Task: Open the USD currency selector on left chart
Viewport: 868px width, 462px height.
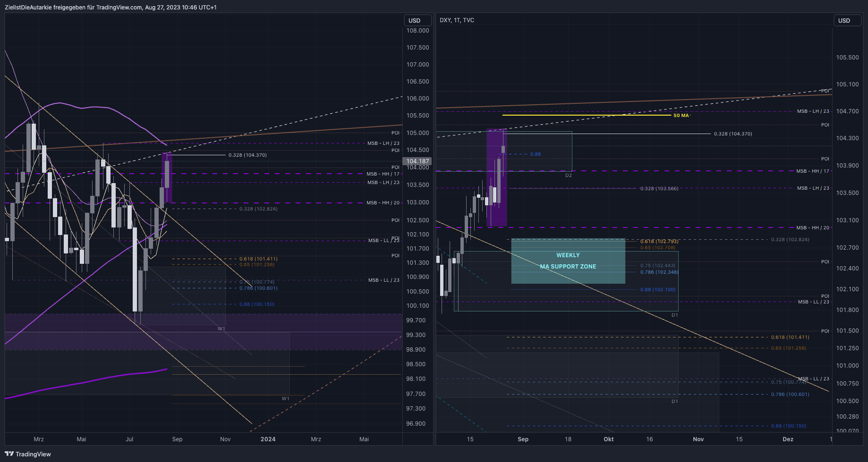Action: tap(418, 21)
